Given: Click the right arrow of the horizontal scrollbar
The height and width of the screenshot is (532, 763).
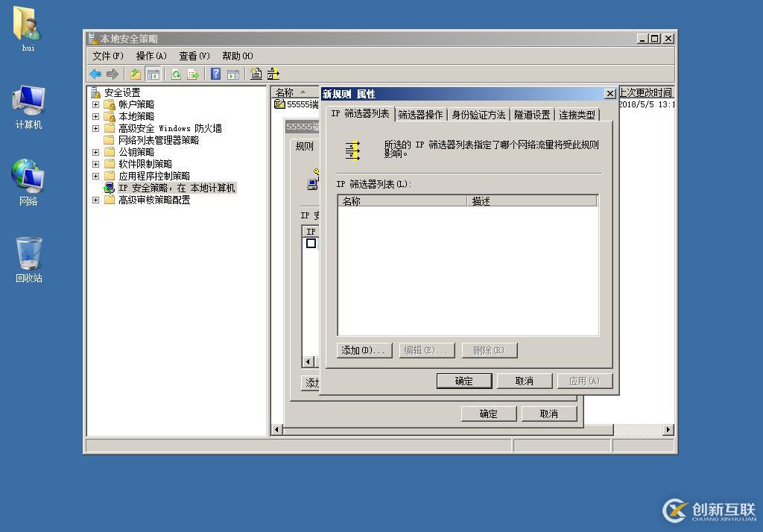Looking at the screenshot, I should pos(668,429).
